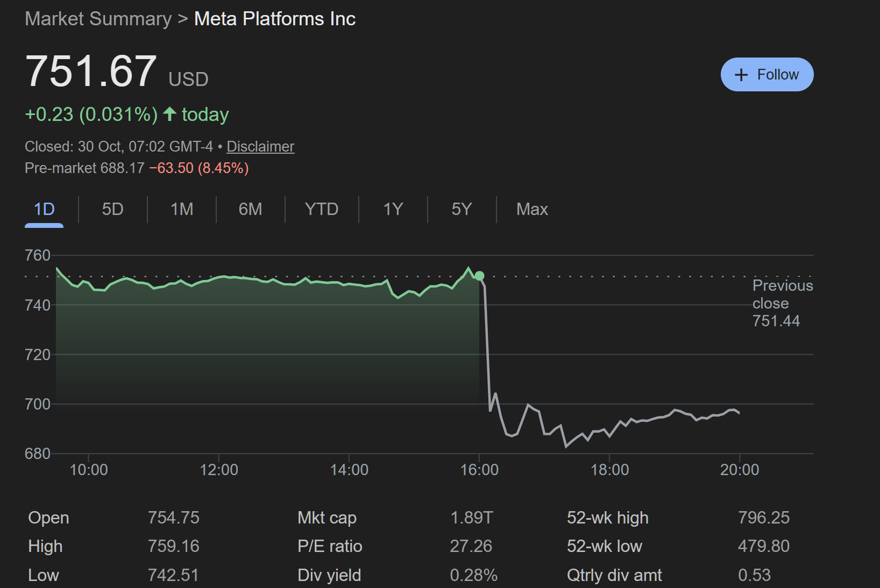
Task: Open the 1M time range
Action: coord(181,209)
